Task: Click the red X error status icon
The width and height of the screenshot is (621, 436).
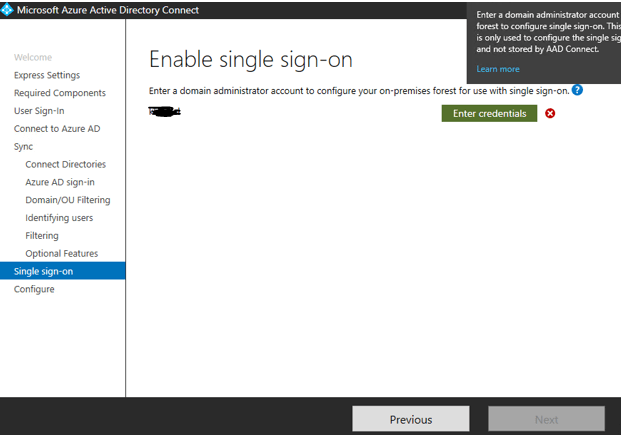Action: 550,114
